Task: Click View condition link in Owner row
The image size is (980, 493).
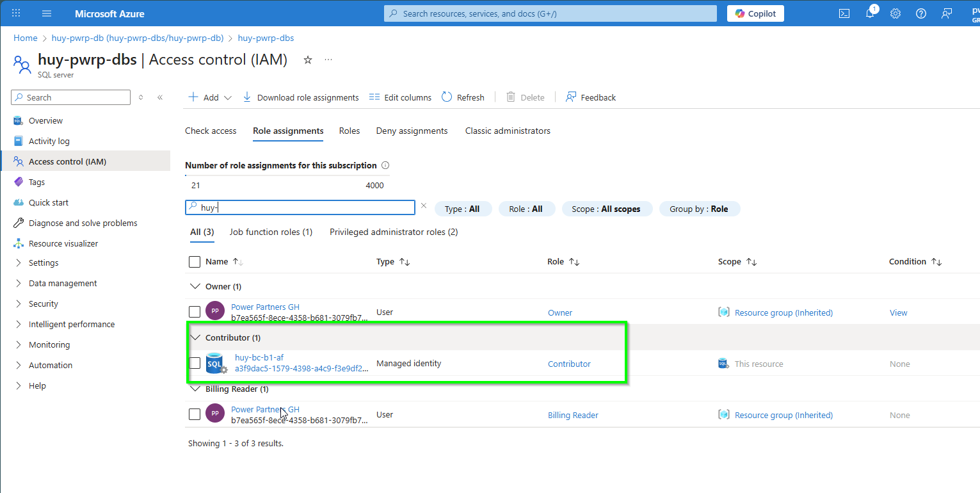Action: (898, 312)
